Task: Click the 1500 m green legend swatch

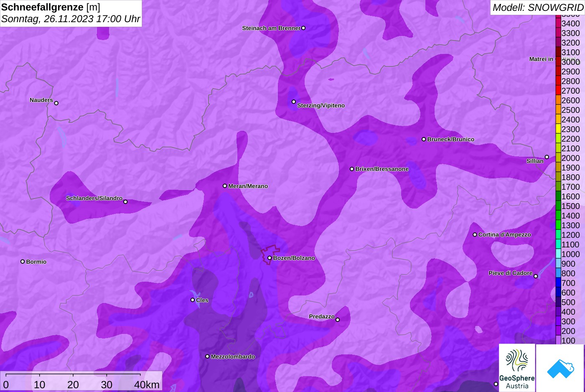Action: [x=558, y=206]
